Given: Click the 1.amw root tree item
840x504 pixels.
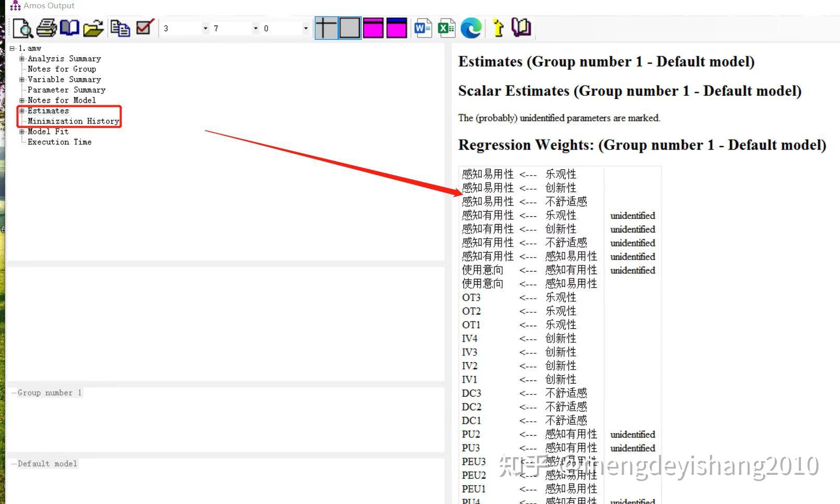Looking at the screenshot, I should [30, 48].
